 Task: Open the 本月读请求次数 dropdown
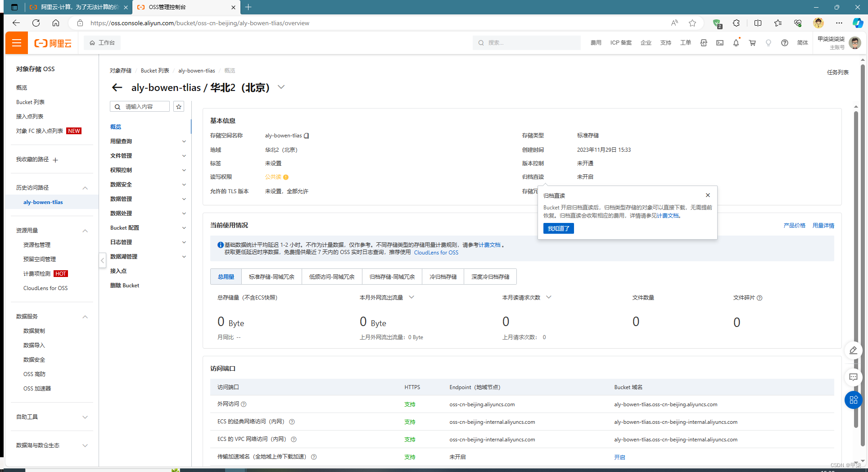[549, 297]
